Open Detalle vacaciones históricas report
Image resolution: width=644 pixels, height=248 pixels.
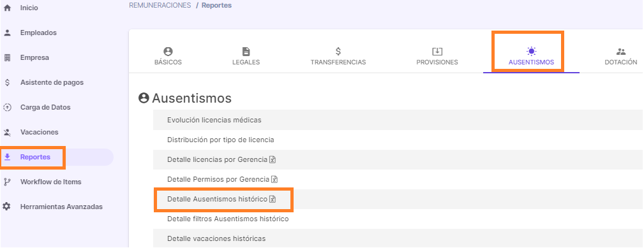[216, 238]
